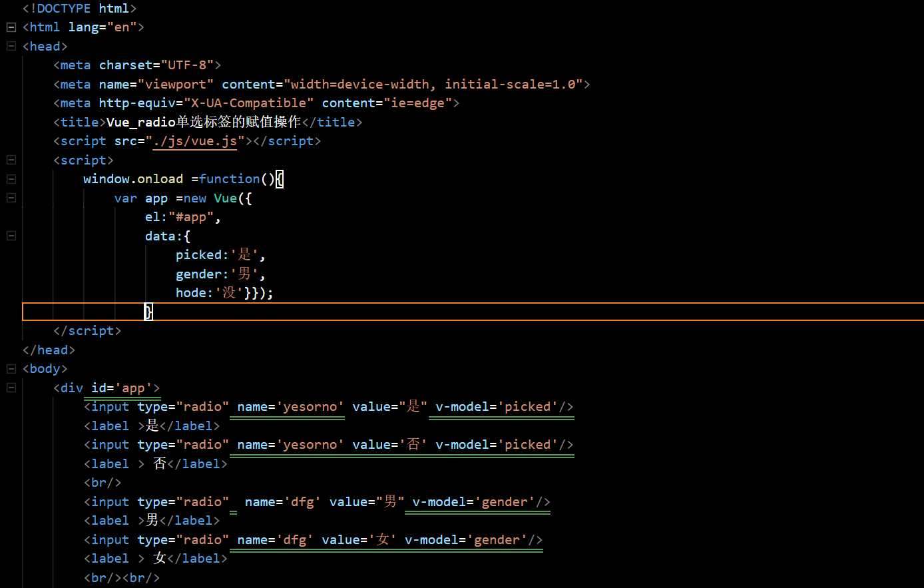Click the meta charset="UTF-8" line
The width and height of the screenshot is (924, 588).
click(x=137, y=65)
